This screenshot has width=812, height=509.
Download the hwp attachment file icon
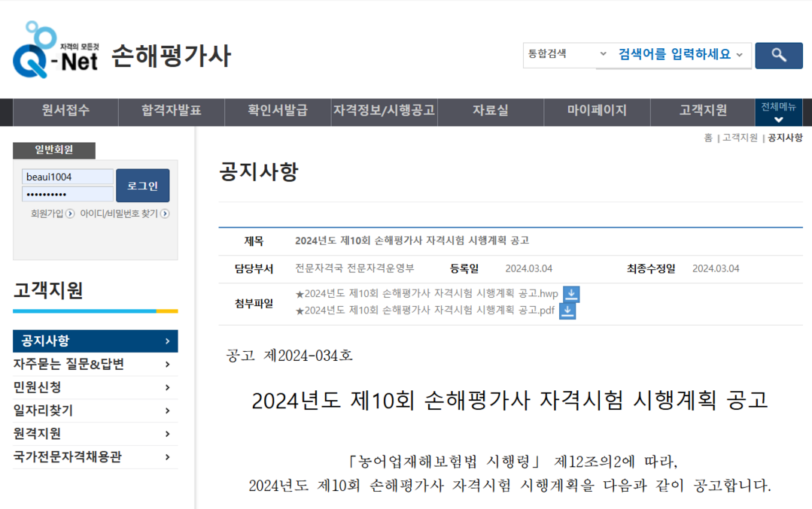(x=571, y=294)
